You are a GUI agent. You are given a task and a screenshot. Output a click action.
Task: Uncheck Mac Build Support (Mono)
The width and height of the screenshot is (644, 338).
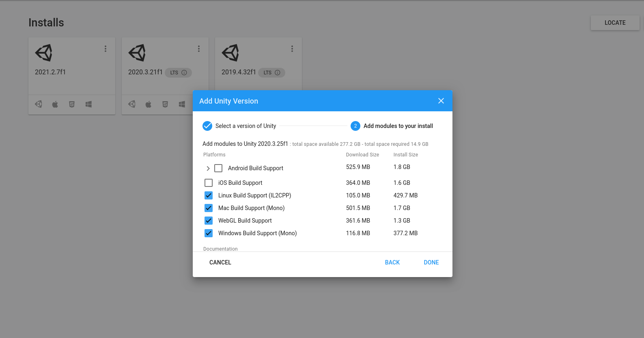(x=209, y=208)
